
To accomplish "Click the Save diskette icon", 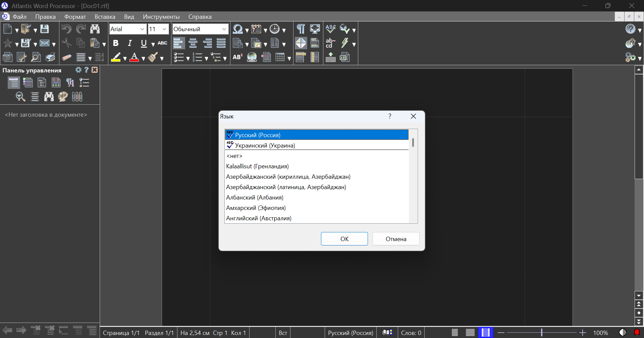I will (45, 29).
